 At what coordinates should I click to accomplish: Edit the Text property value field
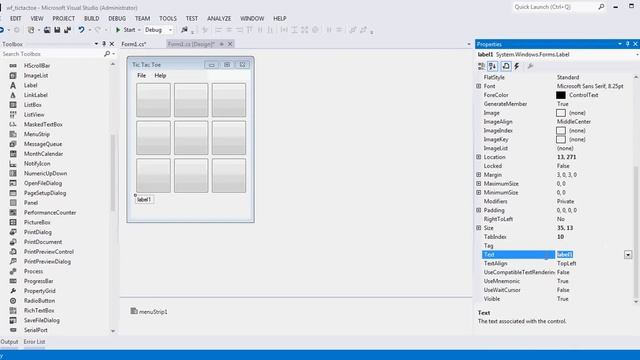(x=589, y=255)
